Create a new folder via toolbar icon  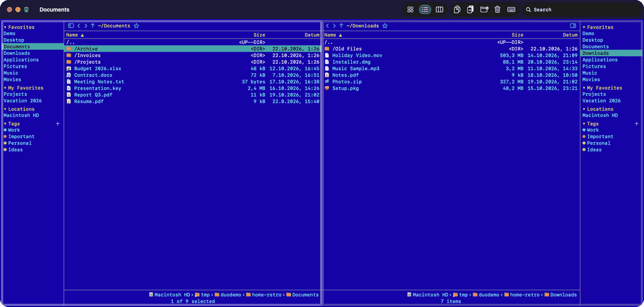coord(484,9)
